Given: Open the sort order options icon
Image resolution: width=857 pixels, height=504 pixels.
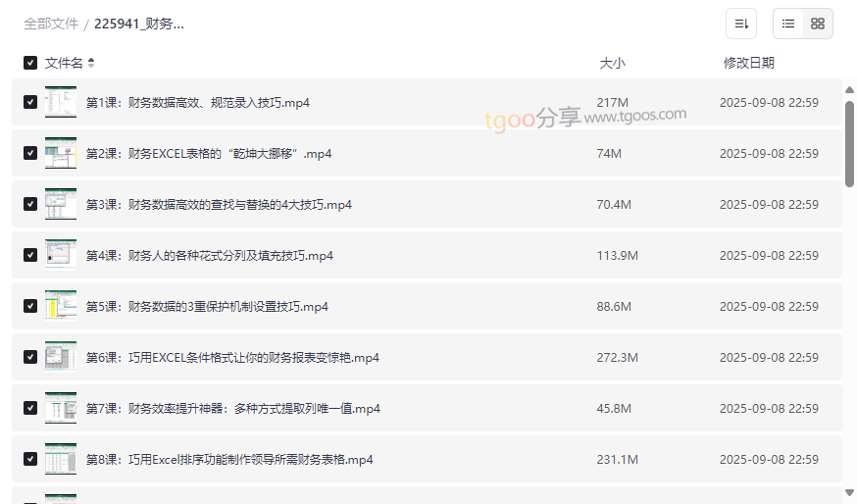Looking at the screenshot, I should [x=741, y=24].
